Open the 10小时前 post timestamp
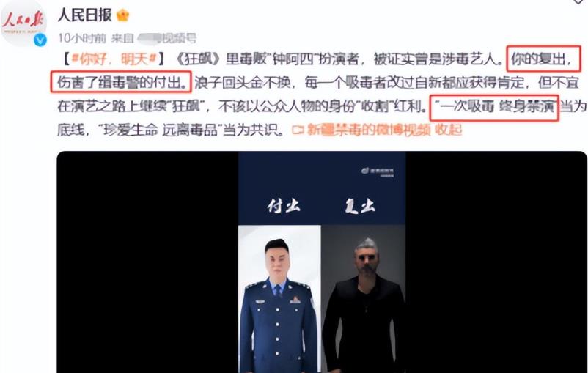The height and width of the screenshot is (373, 588). (82, 38)
